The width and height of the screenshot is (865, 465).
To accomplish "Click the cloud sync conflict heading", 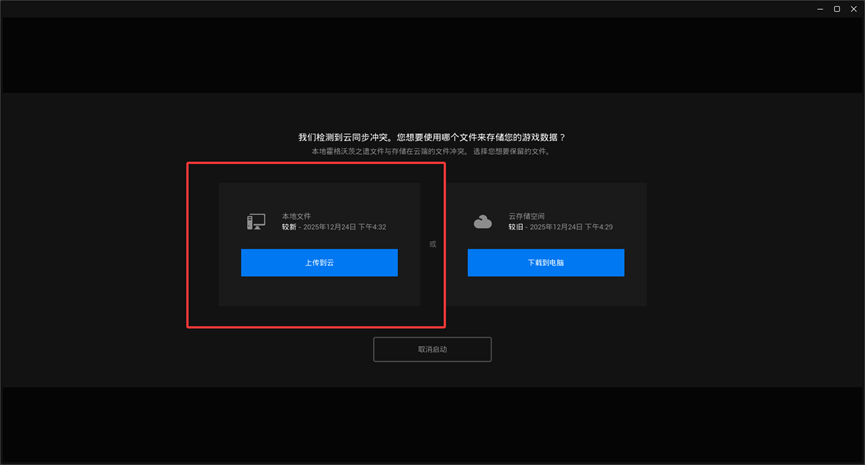I will pyautogui.click(x=432, y=136).
